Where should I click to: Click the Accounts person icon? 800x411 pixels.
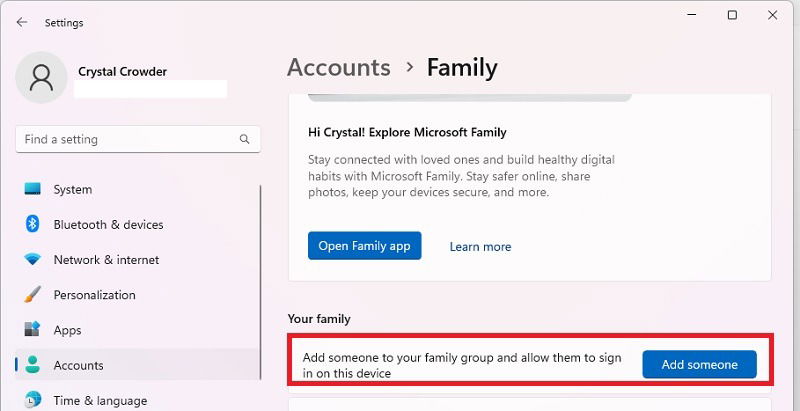click(32, 365)
